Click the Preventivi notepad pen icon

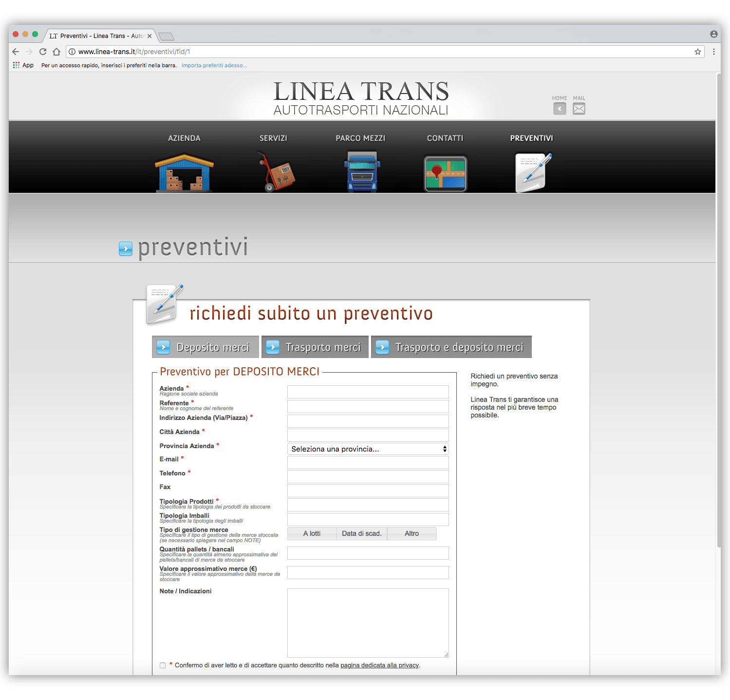pyautogui.click(x=534, y=172)
